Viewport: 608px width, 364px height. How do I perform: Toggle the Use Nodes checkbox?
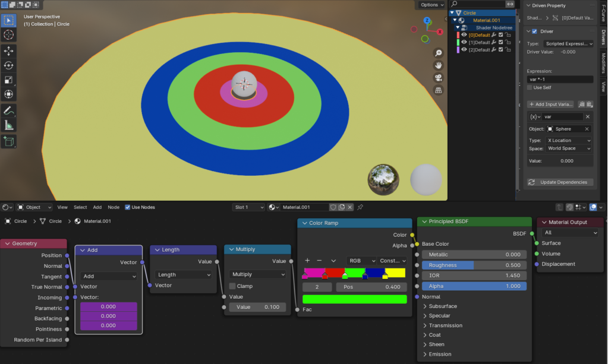coord(128,207)
